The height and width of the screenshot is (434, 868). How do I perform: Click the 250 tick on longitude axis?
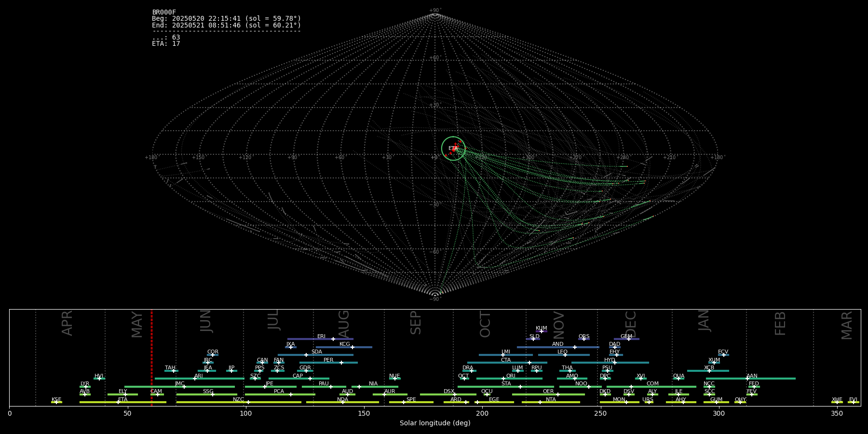[x=600, y=413]
